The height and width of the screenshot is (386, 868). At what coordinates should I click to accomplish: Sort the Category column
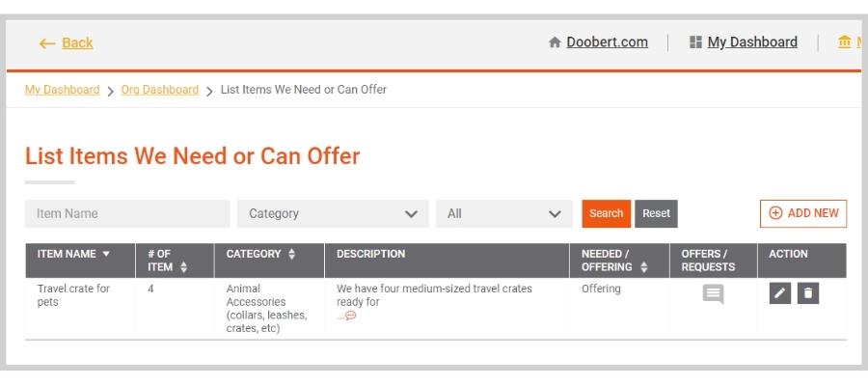coord(291,254)
